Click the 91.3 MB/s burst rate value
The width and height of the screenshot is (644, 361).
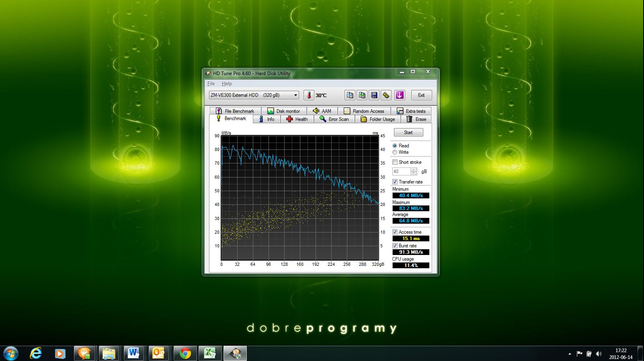tap(411, 252)
